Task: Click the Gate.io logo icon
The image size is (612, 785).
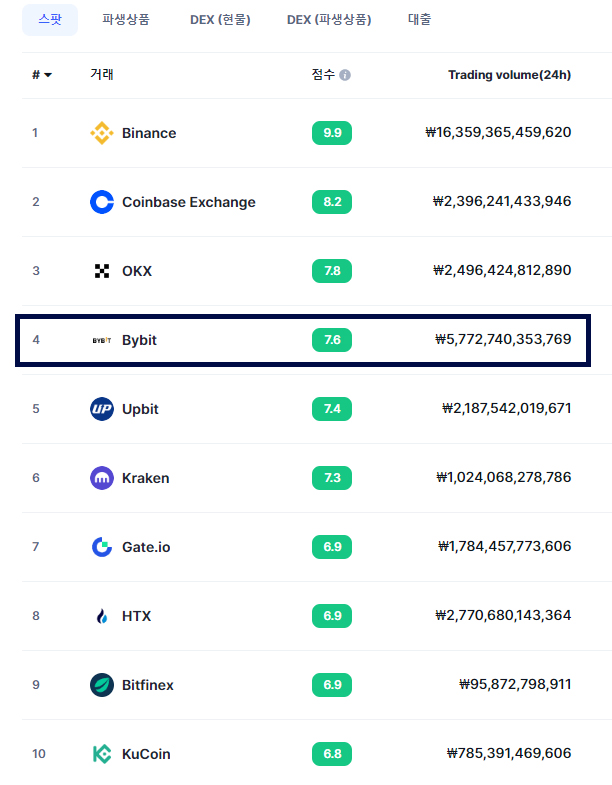Action: coord(102,547)
